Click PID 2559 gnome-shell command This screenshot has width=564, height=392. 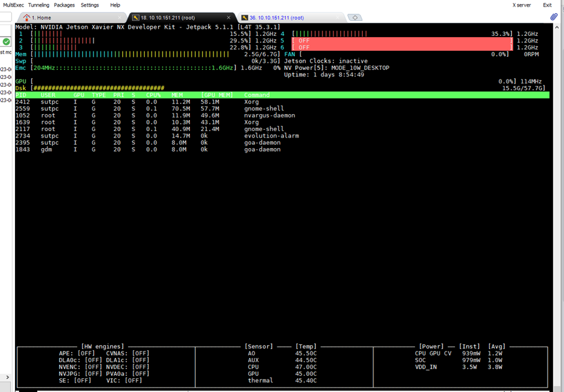(264, 108)
